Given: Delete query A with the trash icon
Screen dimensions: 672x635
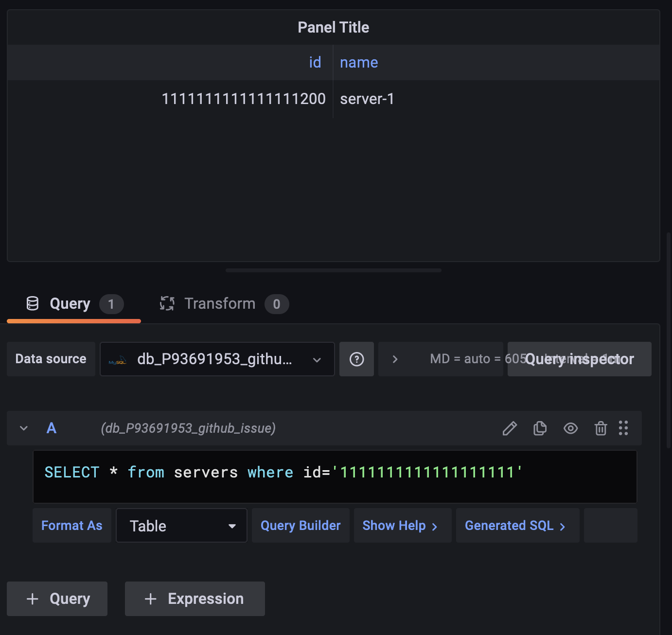Looking at the screenshot, I should tap(601, 428).
